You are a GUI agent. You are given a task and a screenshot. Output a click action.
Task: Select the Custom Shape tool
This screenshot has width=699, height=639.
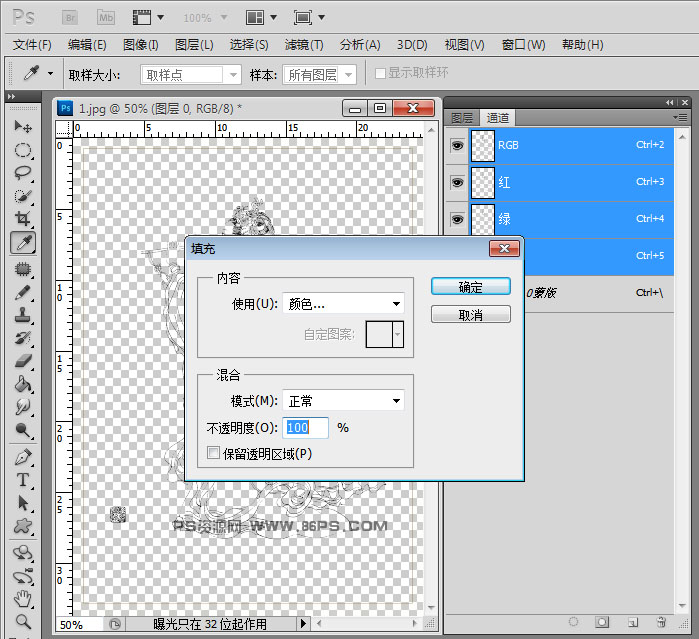pos(23,526)
